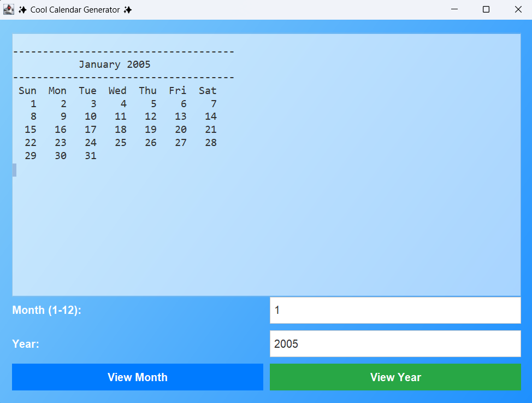The height and width of the screenshot is (403, 532).
Task: Click day 28 in the calendar
Action: click(x=211, y=143)
